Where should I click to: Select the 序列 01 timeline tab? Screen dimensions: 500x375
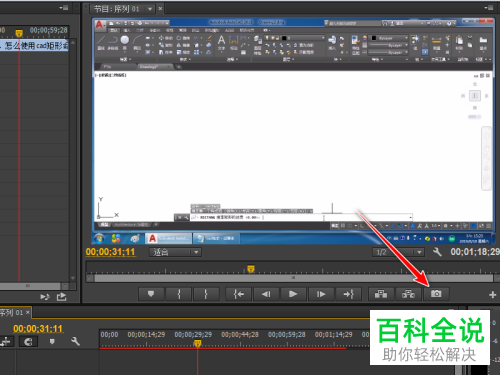coord(11,313)
